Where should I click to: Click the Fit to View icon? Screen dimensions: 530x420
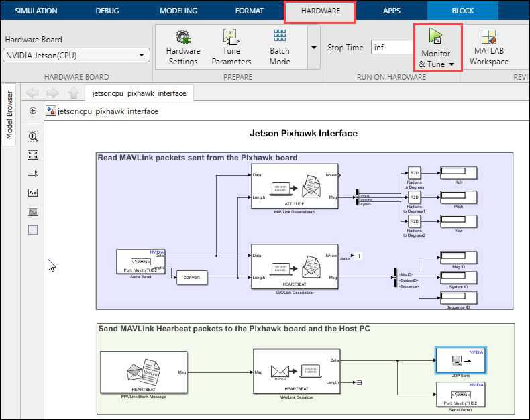(33, 155)
